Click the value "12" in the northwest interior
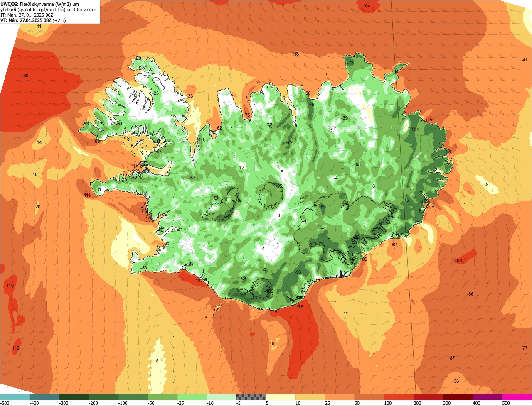 click(241, 167)
